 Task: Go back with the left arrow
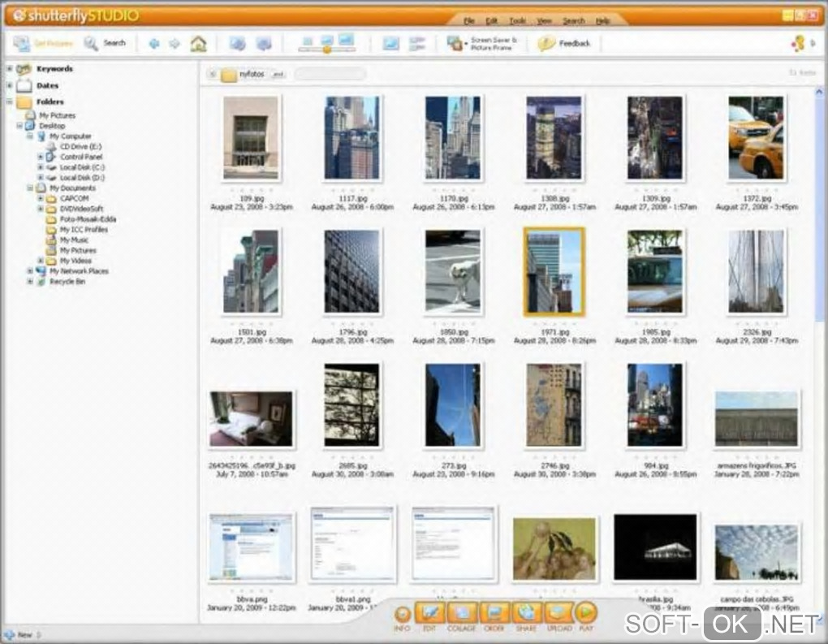click(154, 44)
